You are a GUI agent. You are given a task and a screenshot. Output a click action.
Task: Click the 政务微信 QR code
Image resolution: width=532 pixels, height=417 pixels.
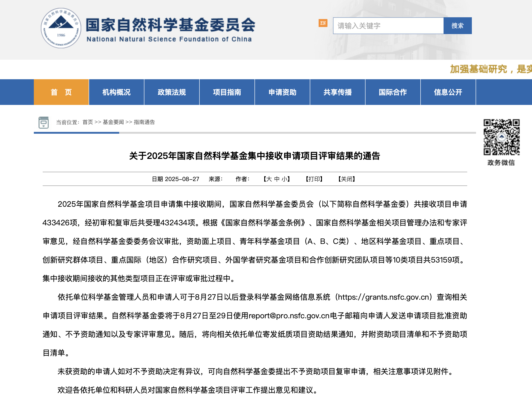[x=501, y=137]
